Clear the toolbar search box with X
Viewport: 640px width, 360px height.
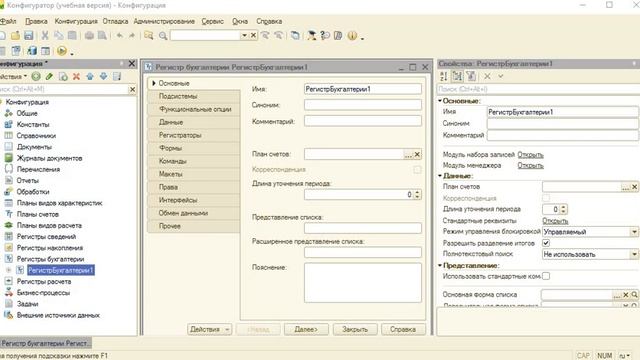point(253,36)
